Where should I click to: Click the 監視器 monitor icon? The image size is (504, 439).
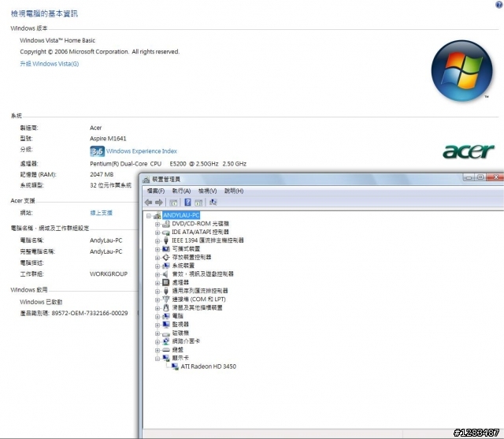(166, 325)
